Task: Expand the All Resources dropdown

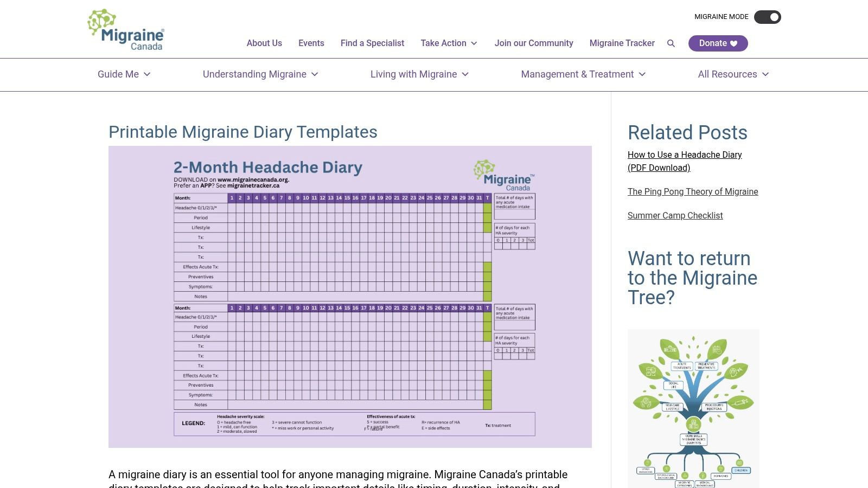Action: [x=733, y=74]
